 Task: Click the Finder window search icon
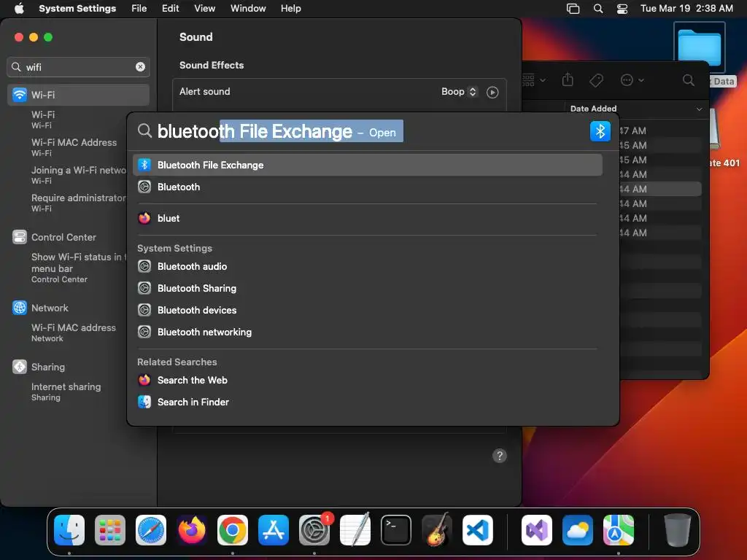click(x=688, y=80)
